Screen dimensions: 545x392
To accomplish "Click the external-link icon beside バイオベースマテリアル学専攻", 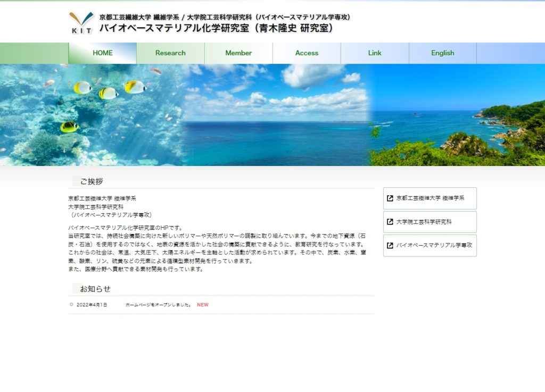I will click(x=390, y=246).
